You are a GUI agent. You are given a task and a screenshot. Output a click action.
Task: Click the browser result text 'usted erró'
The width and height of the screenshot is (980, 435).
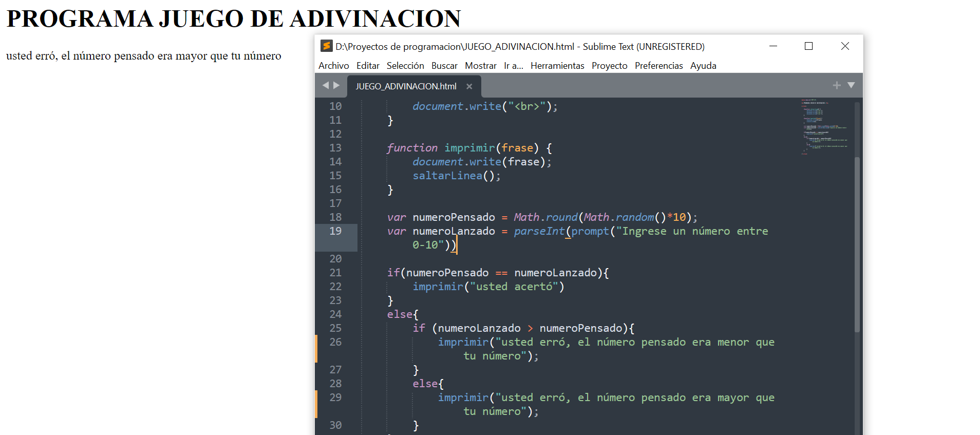point(30,55)
